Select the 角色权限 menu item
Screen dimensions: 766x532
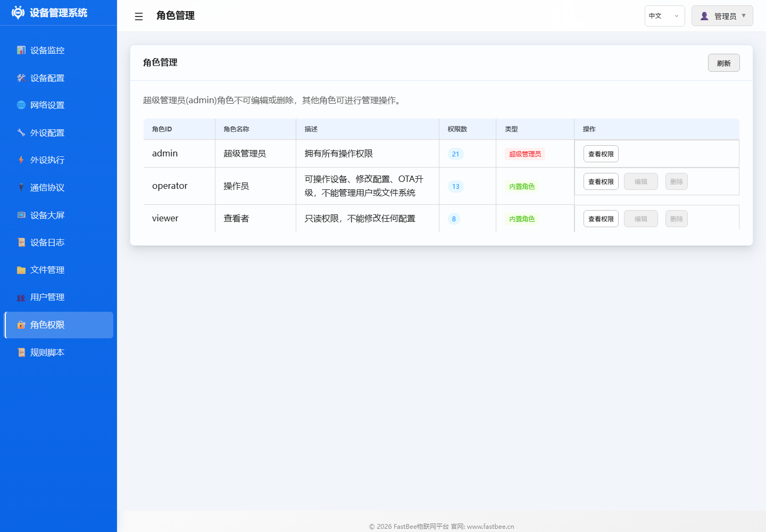pos(59,325)
